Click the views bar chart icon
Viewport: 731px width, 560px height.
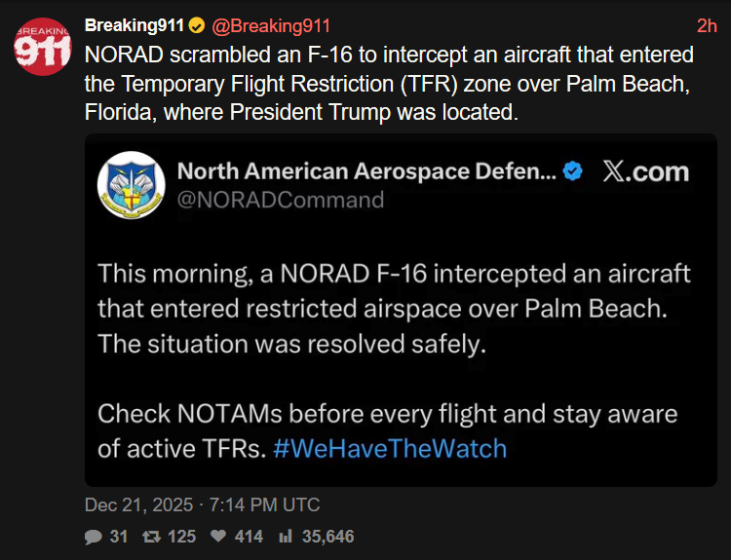click(287, 537)
